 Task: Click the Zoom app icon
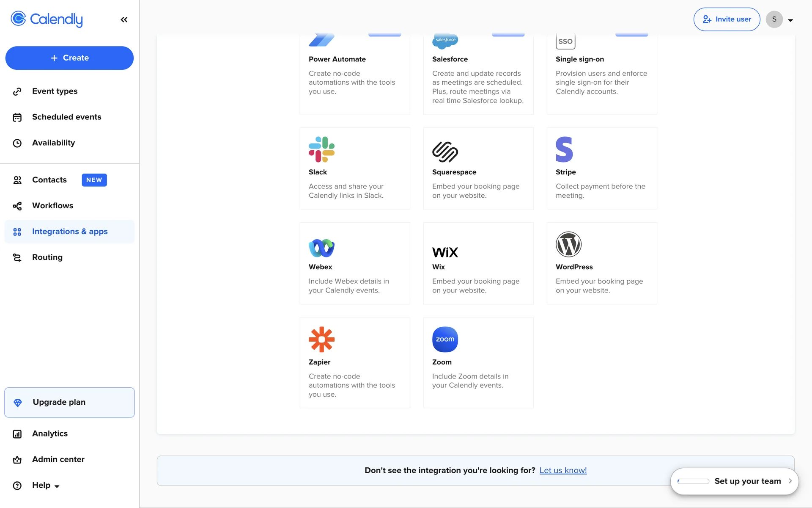445,340
